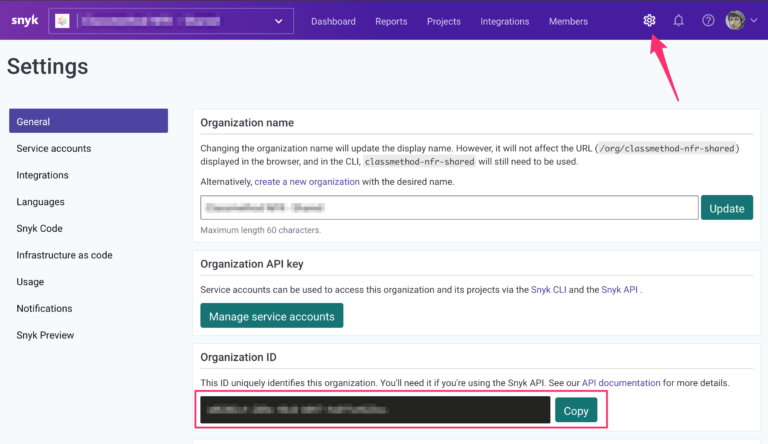768x444 pixels.
Task: Open the notifications bell icon
Action: (x=678, y=21)
